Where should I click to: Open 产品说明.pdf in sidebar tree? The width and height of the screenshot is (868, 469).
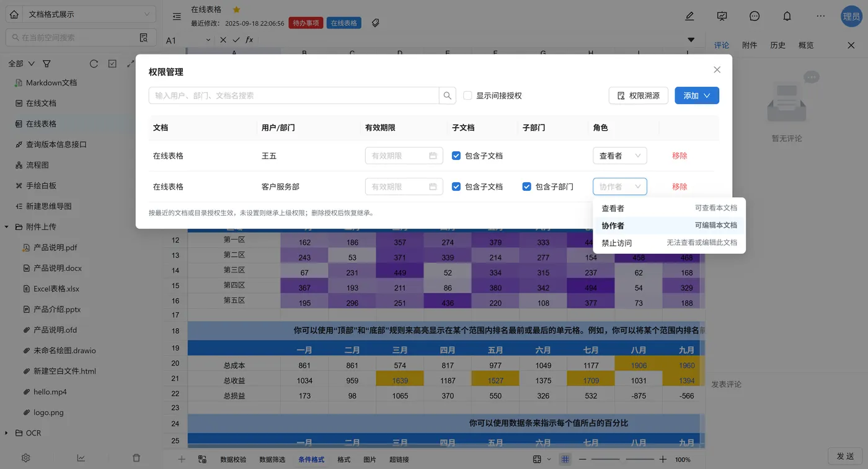55,247
